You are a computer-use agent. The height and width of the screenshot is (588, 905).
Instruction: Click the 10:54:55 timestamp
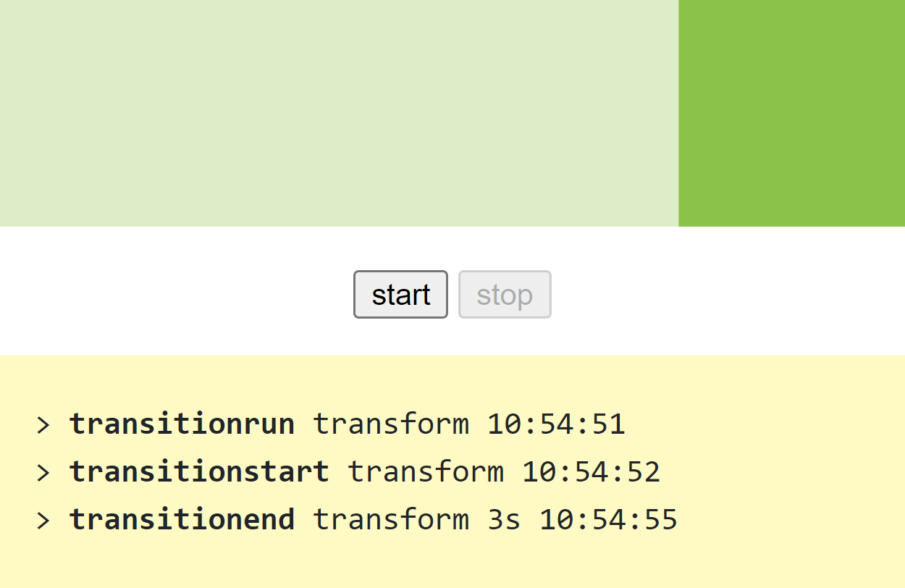pyautogui.click(x=608, y=520)
